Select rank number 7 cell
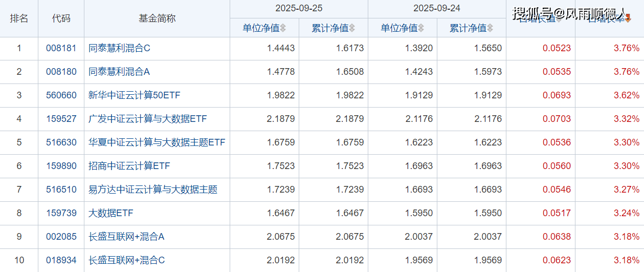Screen dimensions: 644x272 click(x=19, y=190)
